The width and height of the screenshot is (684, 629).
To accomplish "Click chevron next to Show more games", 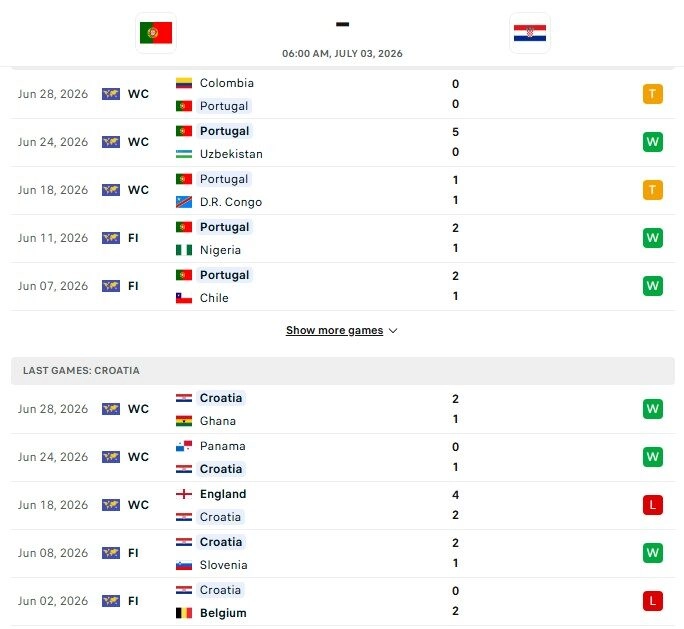I will pos(393,331).
